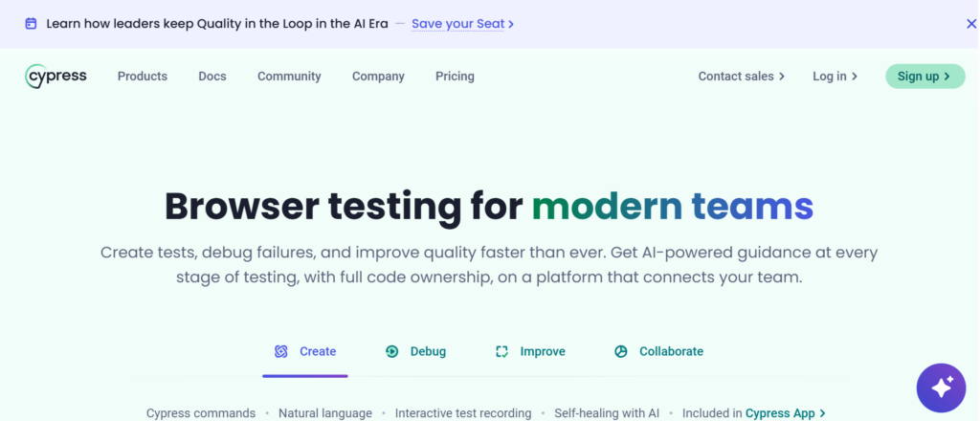Image resolution: width=980 pixels, height=421 pixels.
Task: Expand the Community menu
Action: [x=289, y=77]
